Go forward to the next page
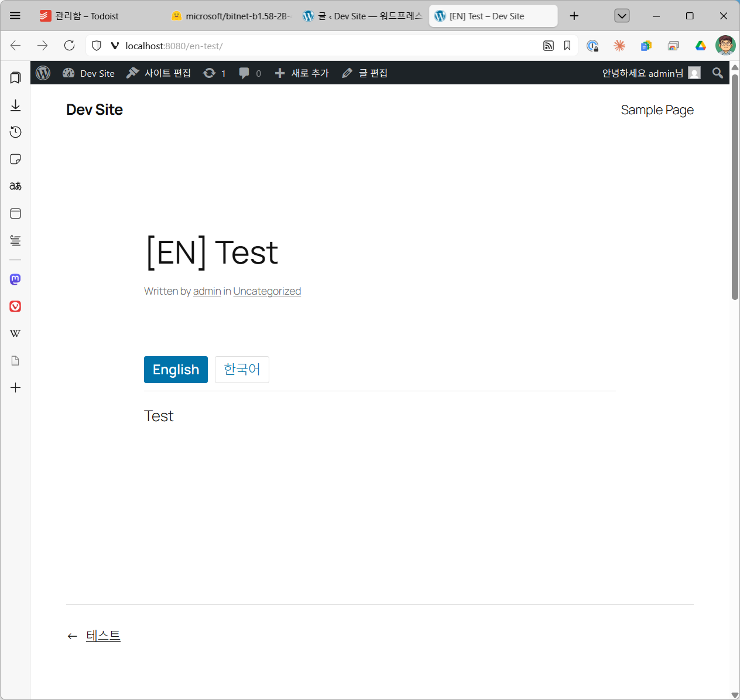 [42, 46]
